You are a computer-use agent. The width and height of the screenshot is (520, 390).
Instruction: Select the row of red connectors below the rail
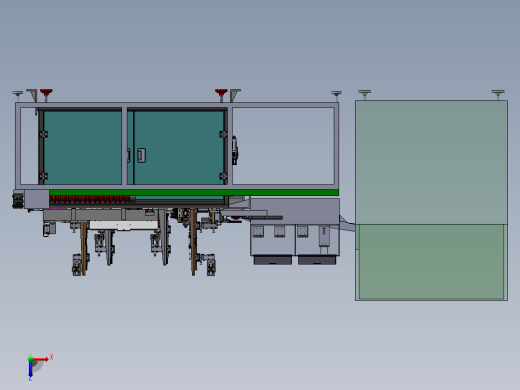pyautogui.click(x=89, y=200)
